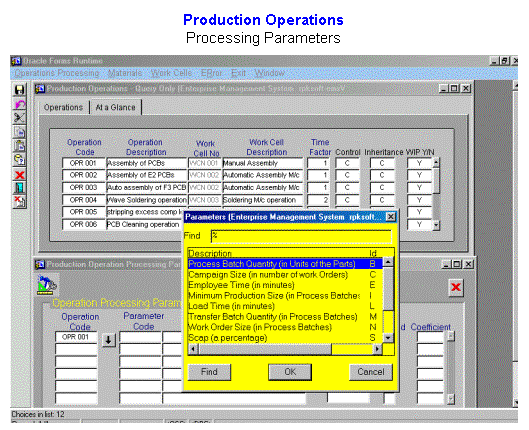This screenshot has height=430, width=529.
Task: Click down arrow of Parameters list scrollbar
Action: tap(388, 338)
